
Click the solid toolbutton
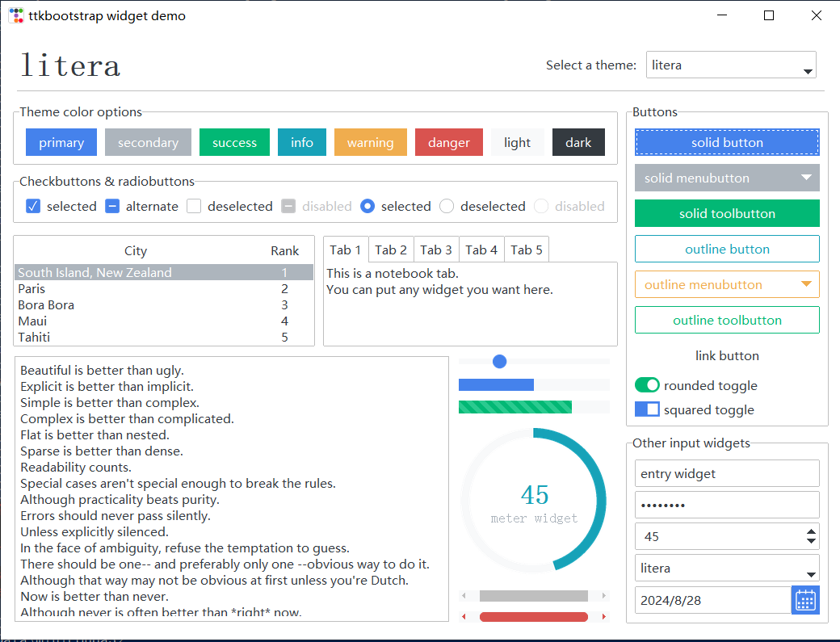(727, 213)
